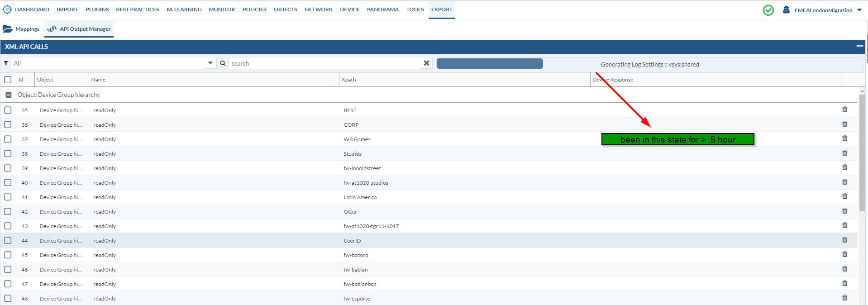
Task: Click the green checkmark status icon
Action: pos(768,10)
